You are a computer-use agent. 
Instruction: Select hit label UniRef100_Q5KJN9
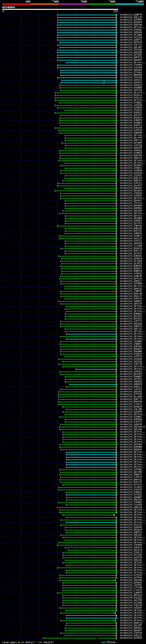click(131, 580)
